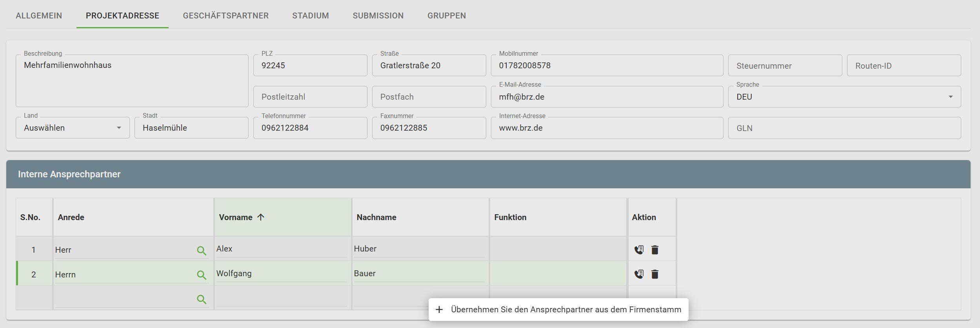Click the Vorname sort arrow icon
Image resolution: width=980 pixels, height=328 pixels.
[x=261, y=217]
